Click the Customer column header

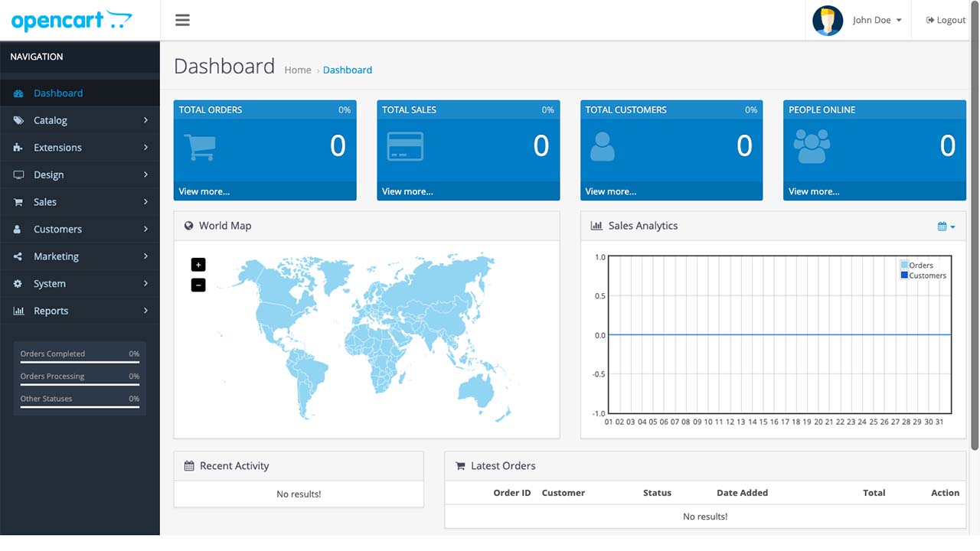pos(563,493)
